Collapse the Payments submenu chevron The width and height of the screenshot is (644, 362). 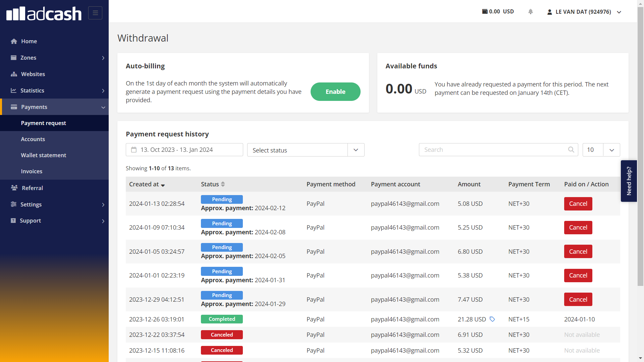point(103,107)
